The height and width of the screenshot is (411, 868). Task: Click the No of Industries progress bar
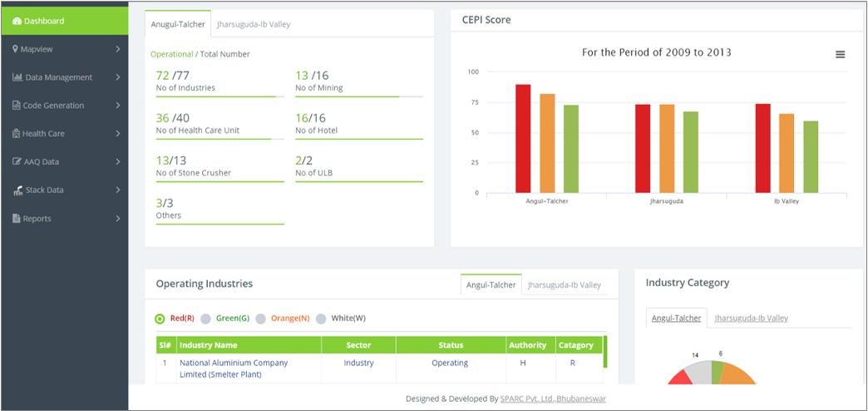219,97
